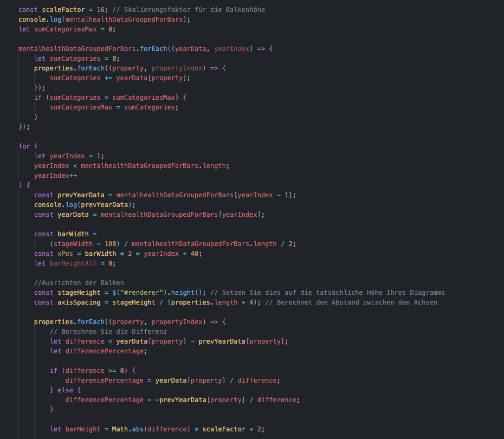Click the //Ausrichten der Balken comment

[x=79, y=283]
